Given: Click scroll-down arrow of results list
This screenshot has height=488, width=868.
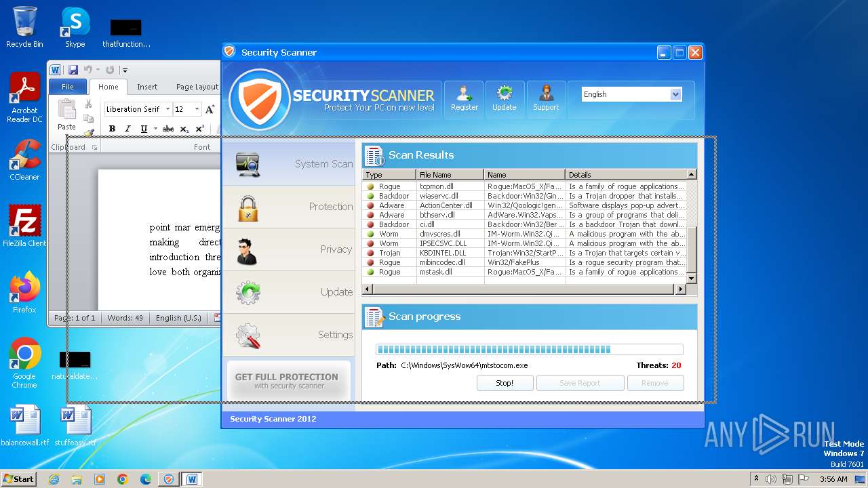Looking at the screenshot, I should (692, 279).
